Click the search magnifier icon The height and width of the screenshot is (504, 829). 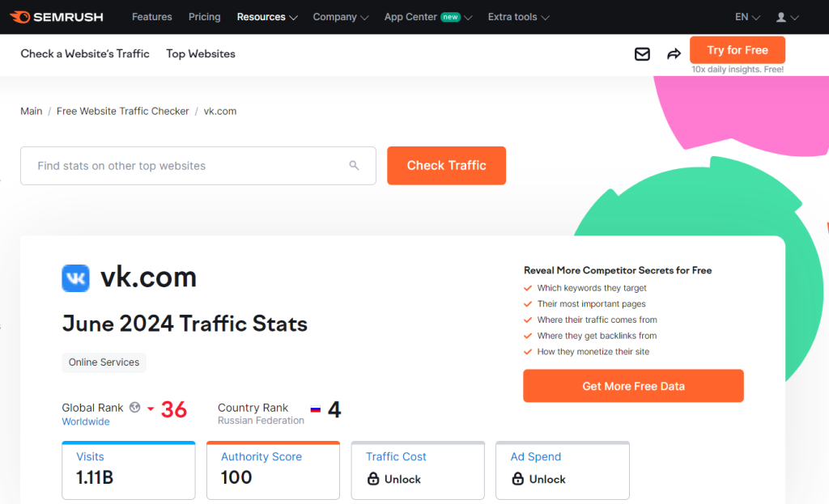pos(354,165)
